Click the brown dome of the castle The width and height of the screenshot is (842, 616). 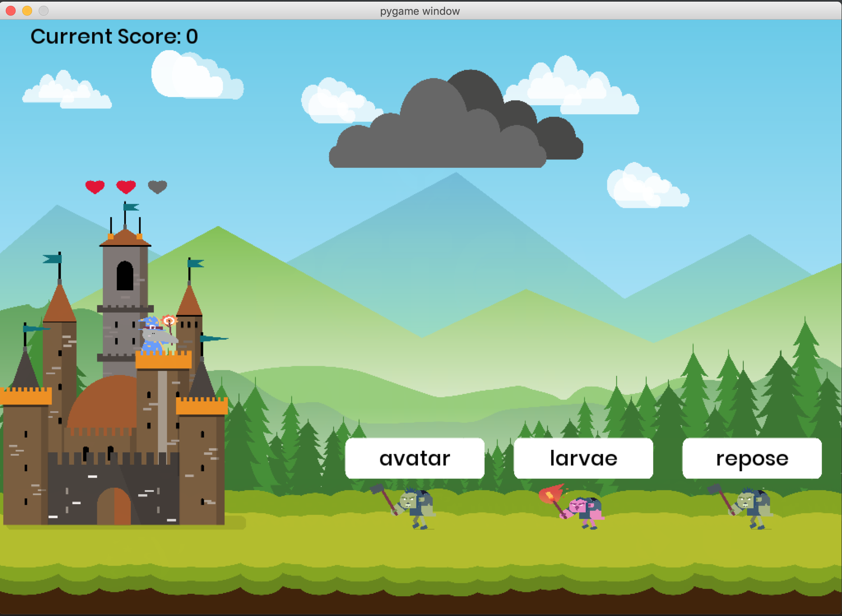(x=105, y=403)
